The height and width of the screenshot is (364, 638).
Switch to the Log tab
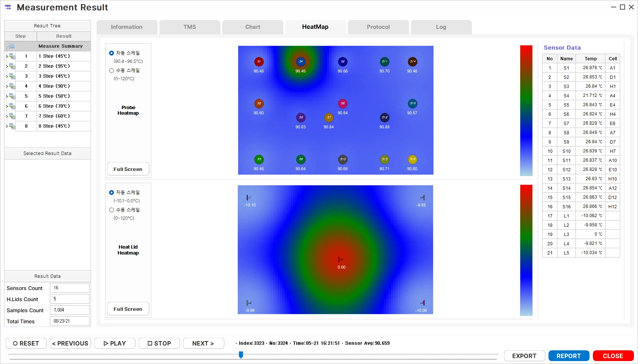tap(441, 27)
